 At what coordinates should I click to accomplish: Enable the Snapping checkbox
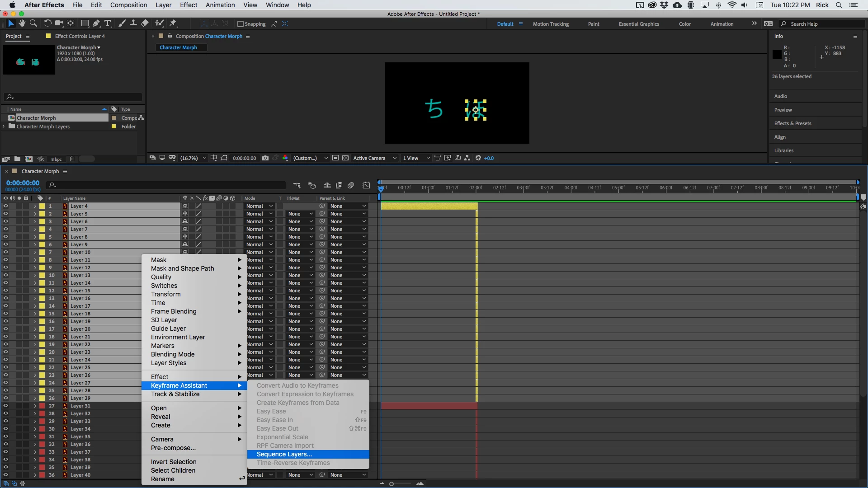coord(241,24)
